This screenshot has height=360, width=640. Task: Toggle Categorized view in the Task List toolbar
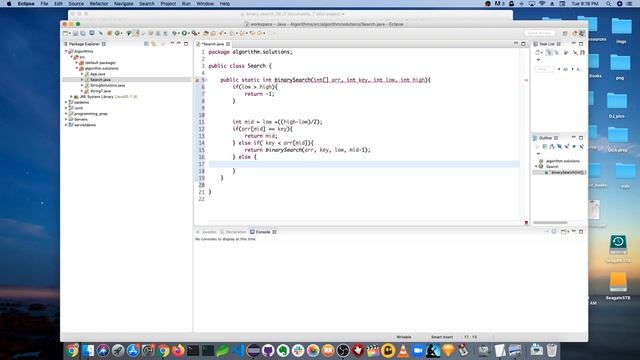pyautogui.click(x=549, y=52)
